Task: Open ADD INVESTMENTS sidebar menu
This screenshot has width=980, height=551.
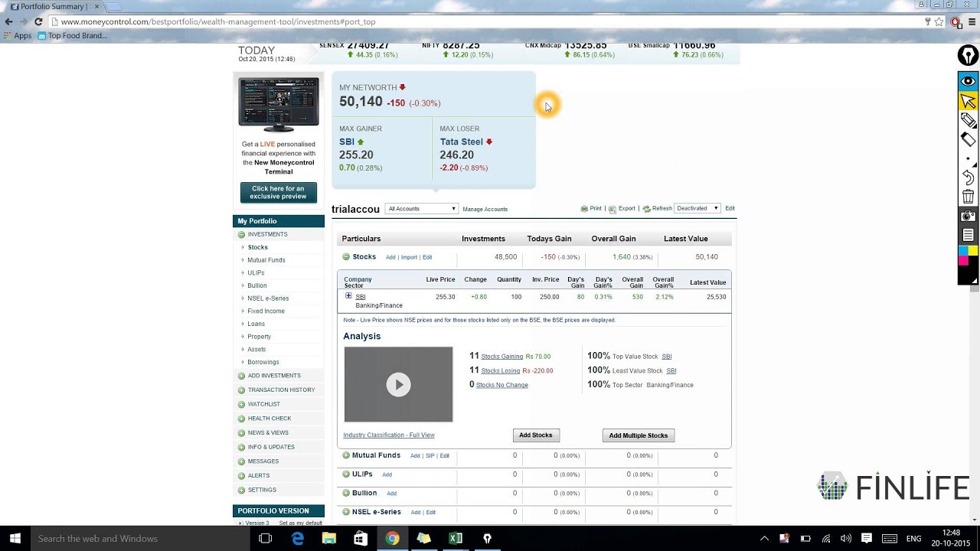Action: (x=274, y=376)
